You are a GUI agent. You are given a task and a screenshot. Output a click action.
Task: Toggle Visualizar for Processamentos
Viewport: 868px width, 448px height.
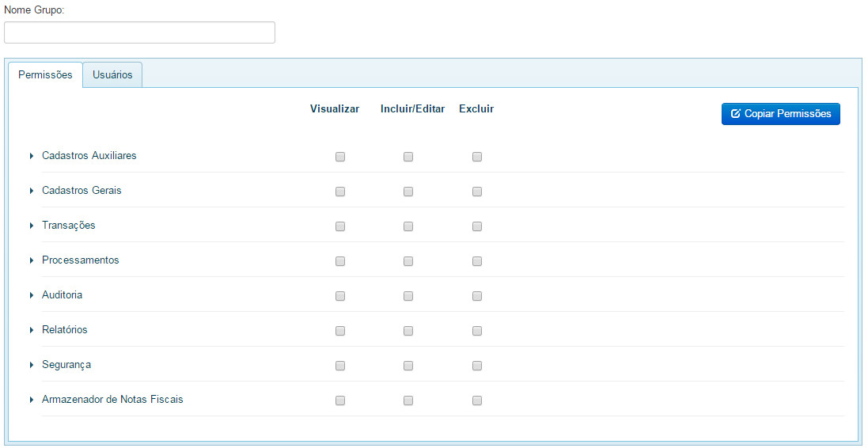340,261
